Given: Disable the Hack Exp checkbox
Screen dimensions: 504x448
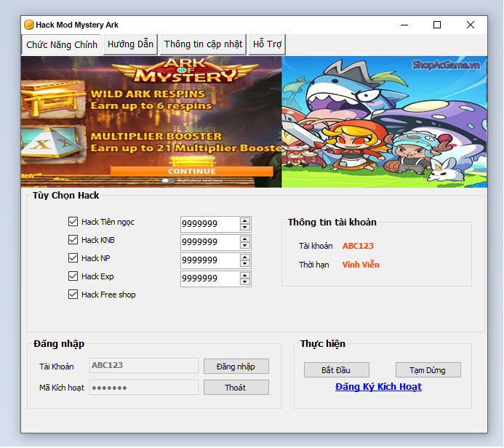Looking at the screenshot, I should tap(73, 276).
